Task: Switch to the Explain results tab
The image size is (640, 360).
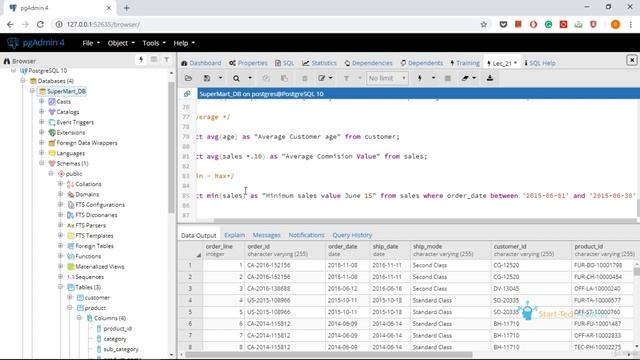Action: pos(235,235)
